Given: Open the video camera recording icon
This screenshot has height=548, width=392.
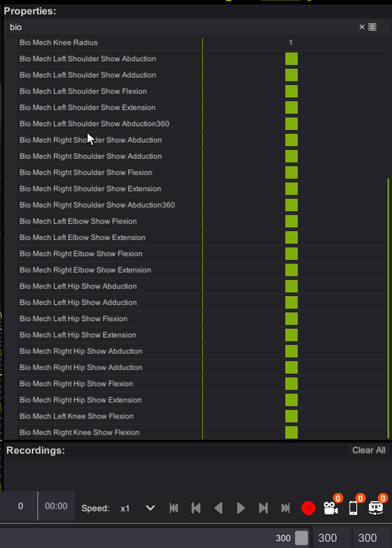Looking at the screenshot, I should point(331,508).
